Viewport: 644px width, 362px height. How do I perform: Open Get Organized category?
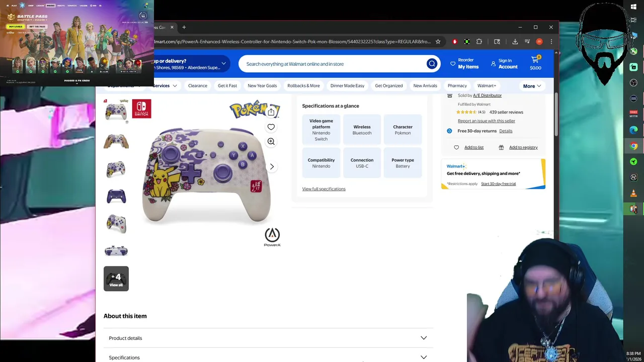[389, 85]
